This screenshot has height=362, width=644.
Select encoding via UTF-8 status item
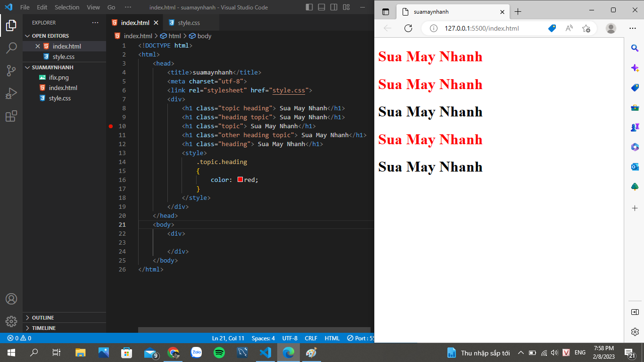tap(290, 338)
